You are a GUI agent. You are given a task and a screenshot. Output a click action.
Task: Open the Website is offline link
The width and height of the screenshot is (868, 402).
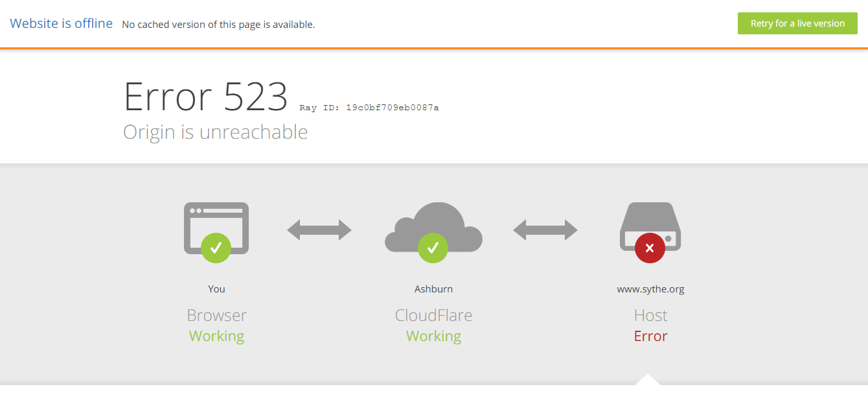(61, 23)
